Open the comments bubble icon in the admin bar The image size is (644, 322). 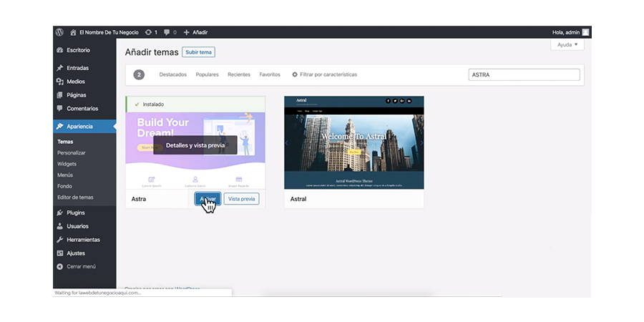167,32
